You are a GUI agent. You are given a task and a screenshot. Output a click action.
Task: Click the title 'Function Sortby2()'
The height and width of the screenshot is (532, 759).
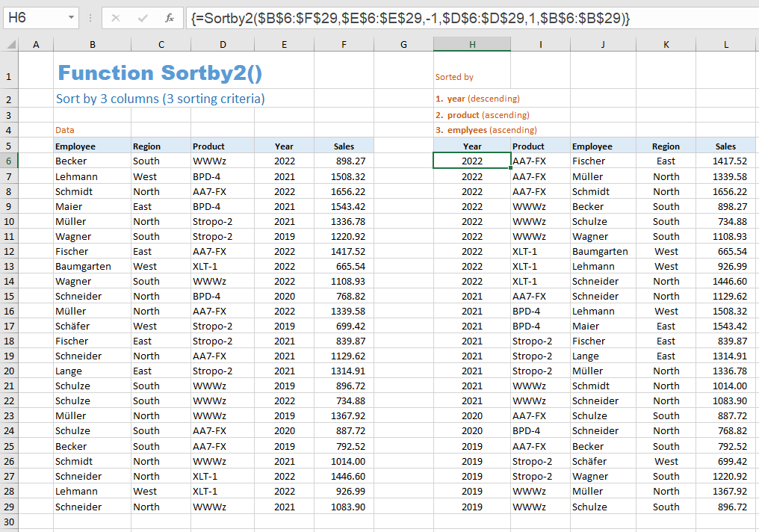[160, 72]
